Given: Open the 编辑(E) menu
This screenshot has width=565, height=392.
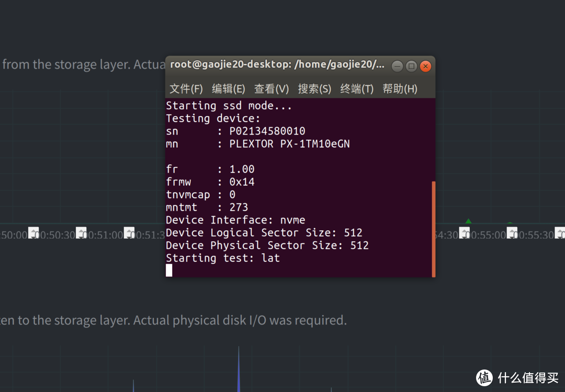Looking at the screenshot, I should pyautogui.click(x=229, y=89).
